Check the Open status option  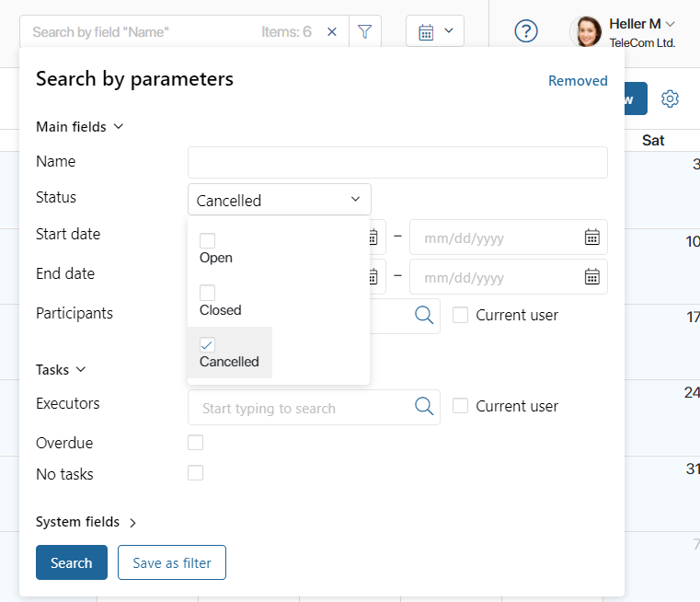(207, 241)
